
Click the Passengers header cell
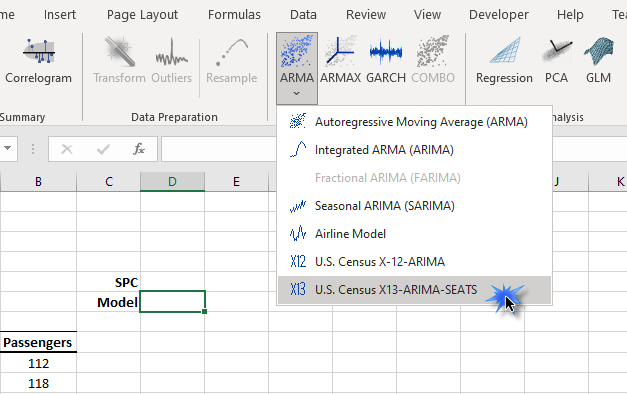tap(38, 342)
